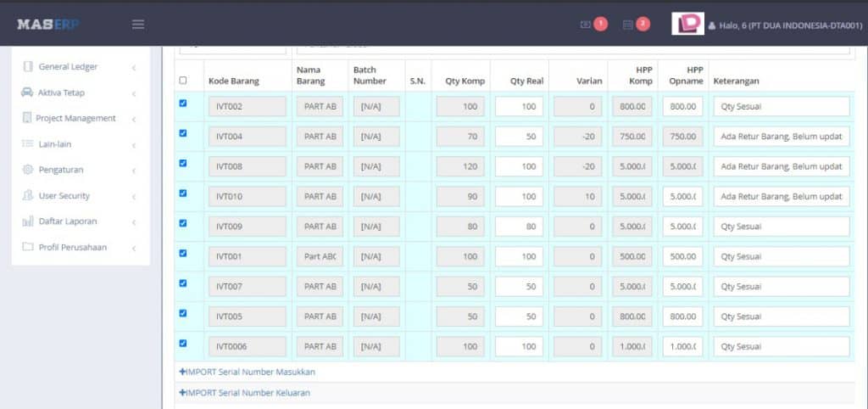Toggle the select-all checkbox in table header

click(183, 81)
